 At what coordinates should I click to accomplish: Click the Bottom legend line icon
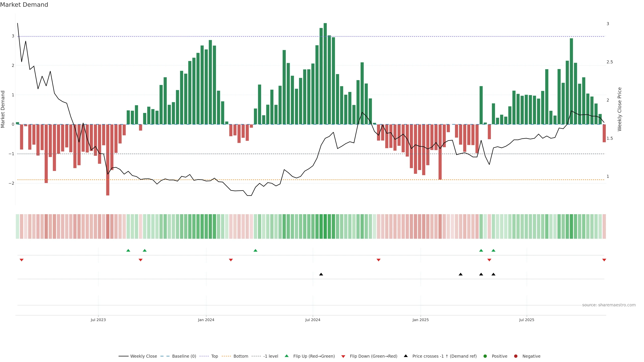227,356
